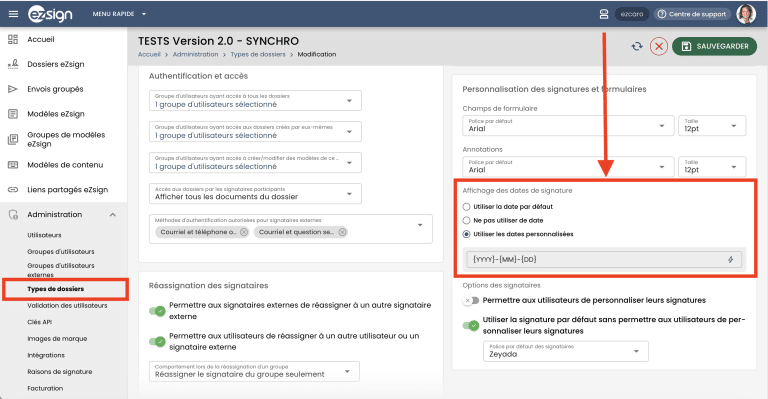
Task: Open dropdown for access to all dossiers group
Action: 255,100
